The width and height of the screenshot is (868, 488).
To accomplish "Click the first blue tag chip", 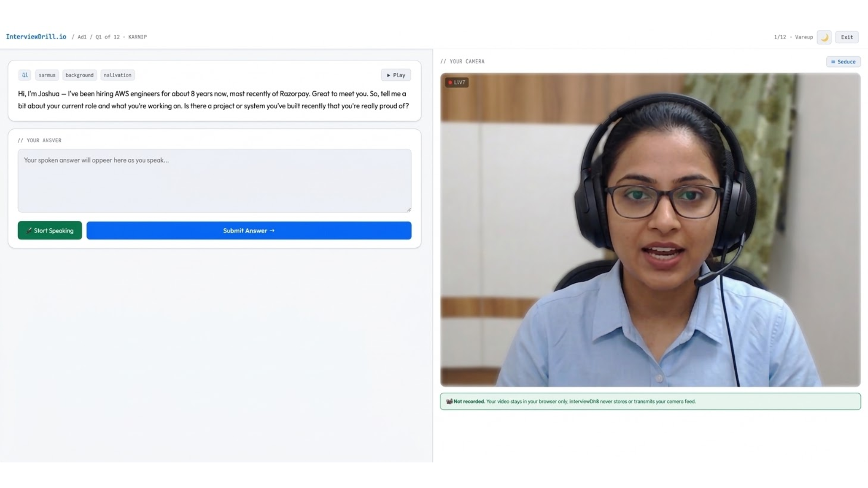I will click(25, 75).
